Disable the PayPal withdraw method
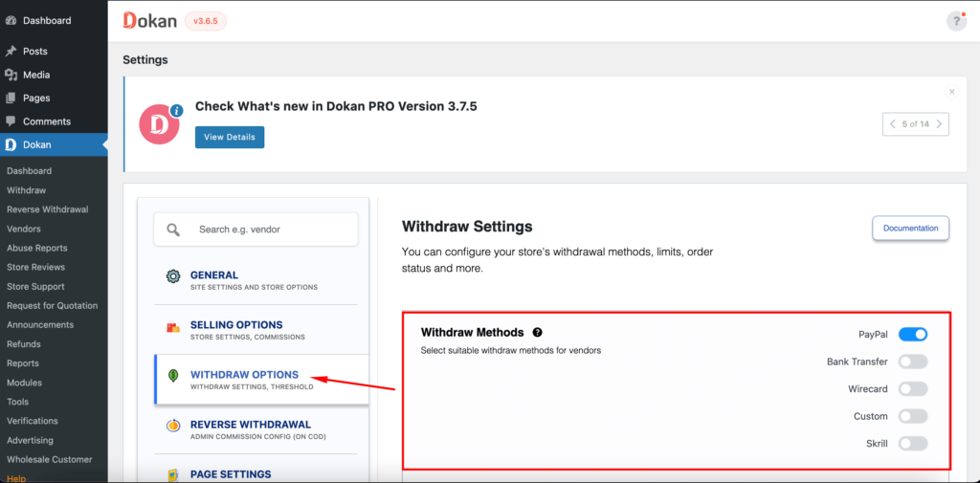Viewport: 980px width, 483px height. 913,335
